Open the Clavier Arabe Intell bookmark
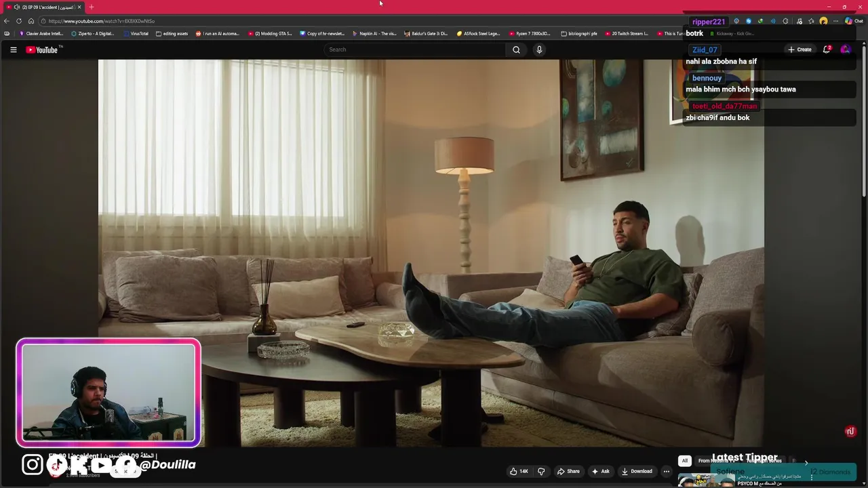Image resolution: width=868 pixels, height=488 pixels. click(x=41, y=33)
